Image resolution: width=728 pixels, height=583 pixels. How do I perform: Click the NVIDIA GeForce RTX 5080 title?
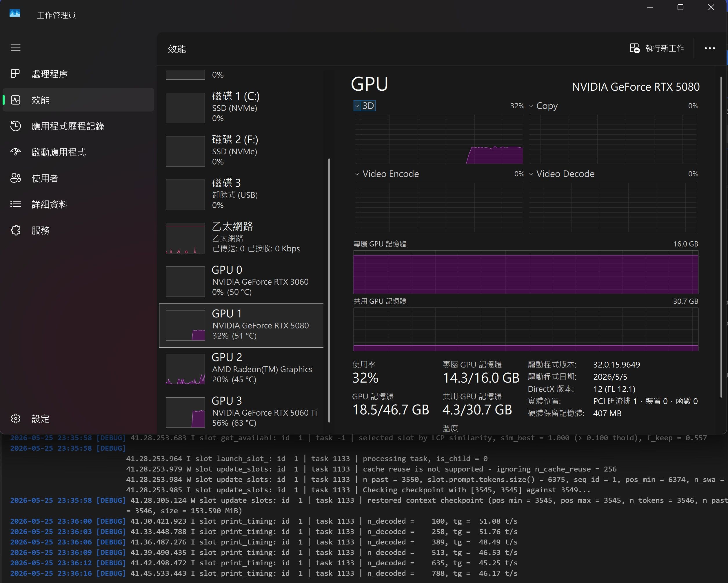pyautogui.click(x=636, y=87)
